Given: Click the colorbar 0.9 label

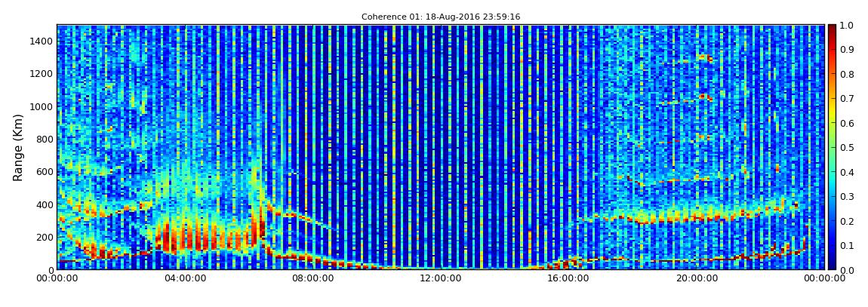Looking at the screenshot, I should click(x=848, y=49).
